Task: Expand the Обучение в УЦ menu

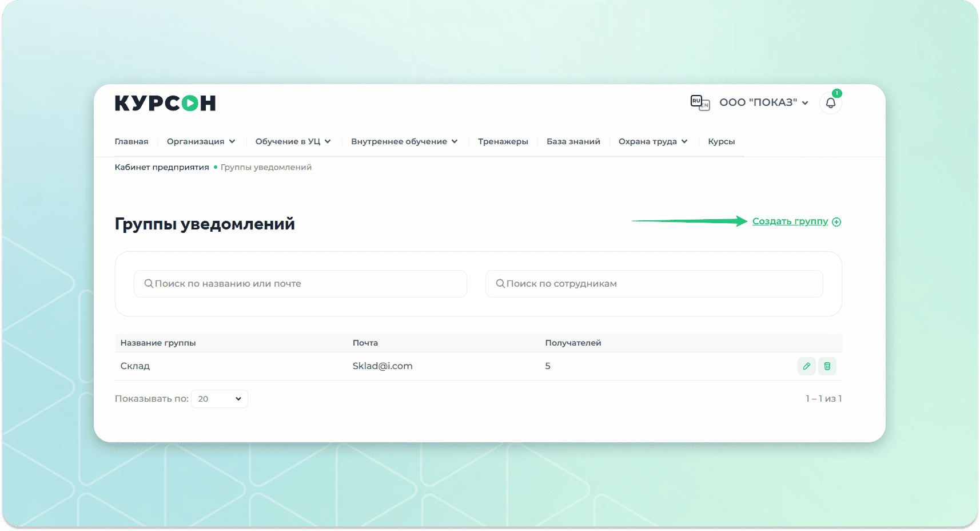Action: pyautogui.click(x=293, y=141)
